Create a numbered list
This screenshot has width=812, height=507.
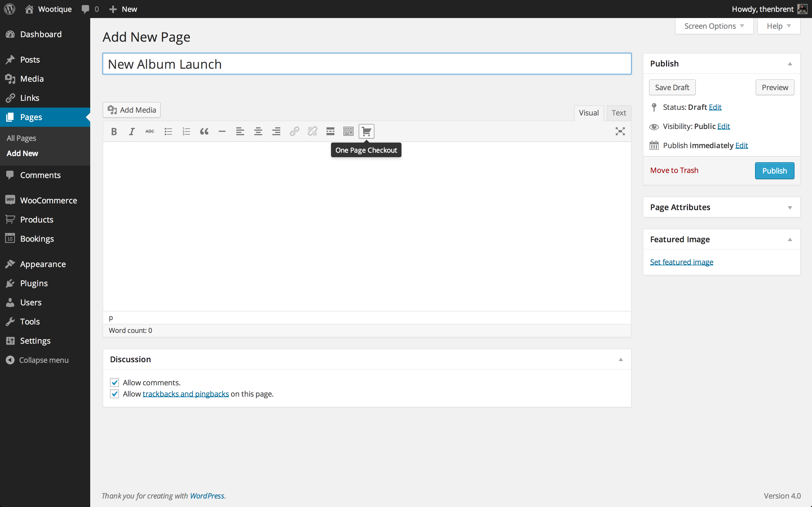click(x=186, y=132)
